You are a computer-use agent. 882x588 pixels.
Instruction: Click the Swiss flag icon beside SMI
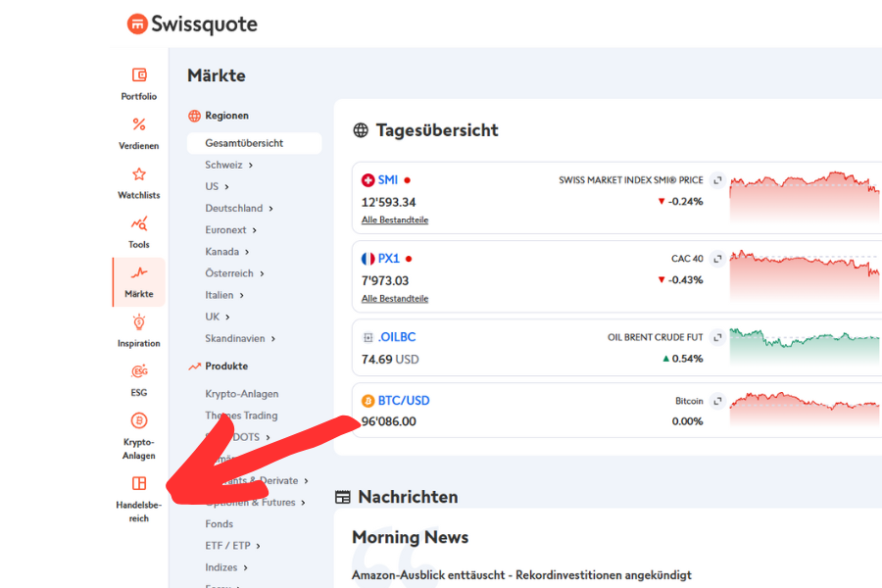[x=367, y=180]
